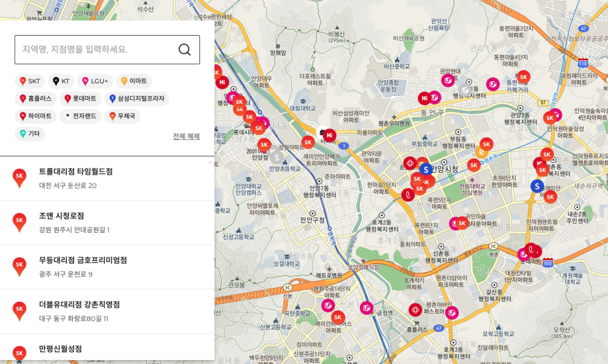Viewport: 608px width, 364px height.
Task: Select the SK marker at 동편마을 카페거리
Action: pos(524,77)
